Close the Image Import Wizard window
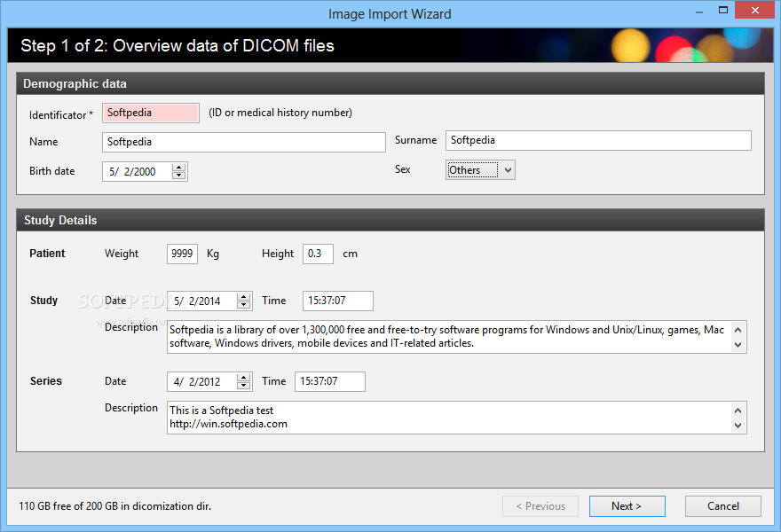781x532 pixels. click(x=754, y=11)
